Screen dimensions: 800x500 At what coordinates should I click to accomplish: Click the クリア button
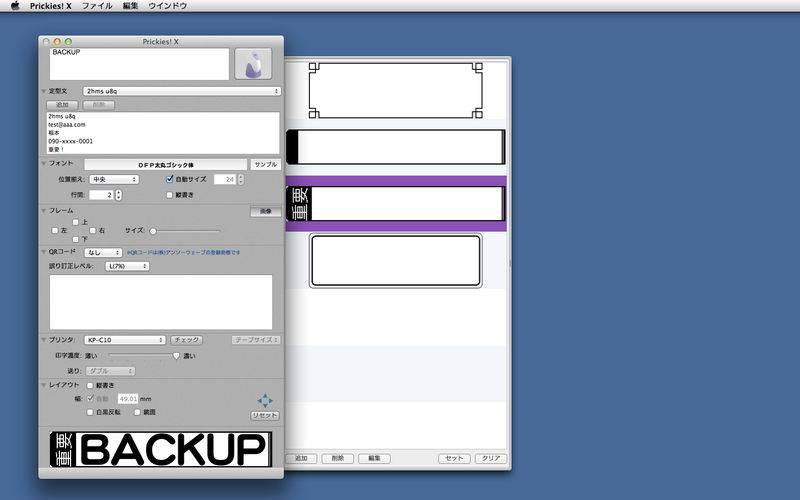pyautogui.click(x=491, y=458)
